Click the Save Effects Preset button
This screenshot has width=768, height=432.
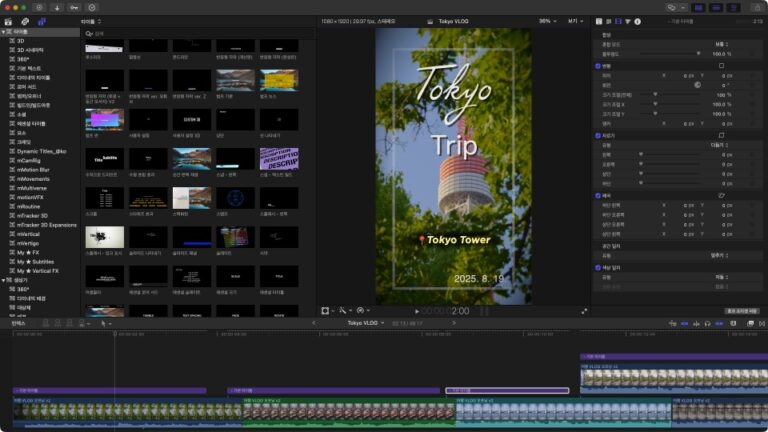pyautogui.click(x=742, y=311)
